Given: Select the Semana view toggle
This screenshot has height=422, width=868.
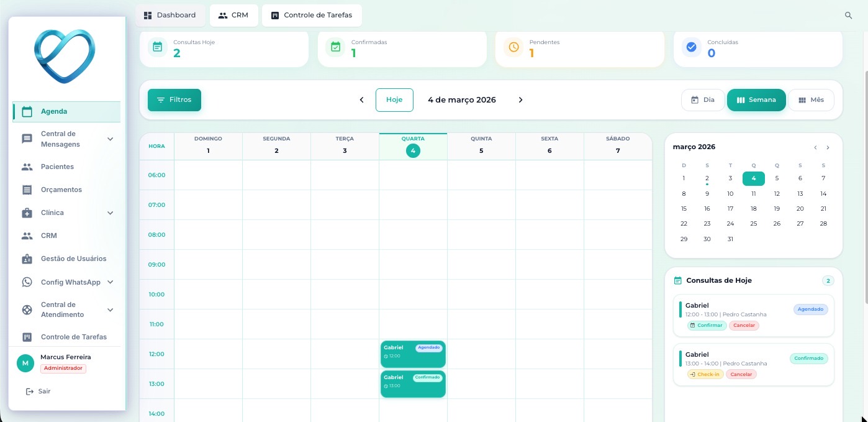Looking at the screenshot, I should pos(756,100).
